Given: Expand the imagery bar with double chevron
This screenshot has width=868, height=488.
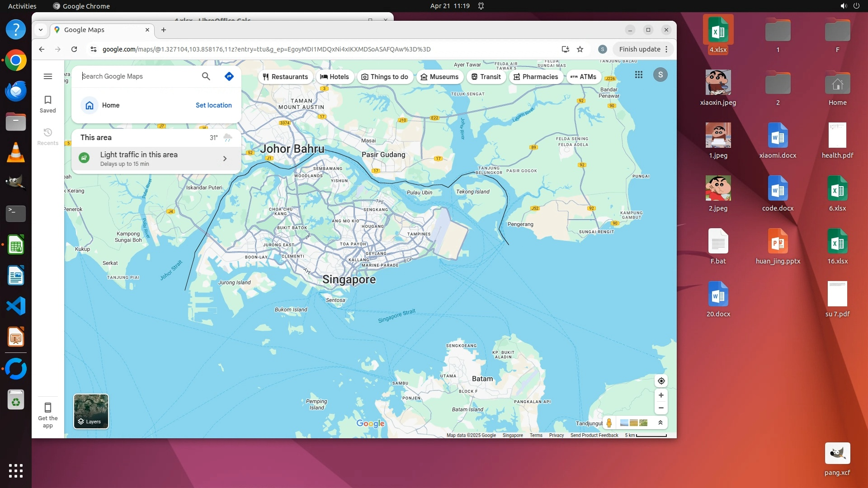Looking at the screenshot, I should coord(660,422).
